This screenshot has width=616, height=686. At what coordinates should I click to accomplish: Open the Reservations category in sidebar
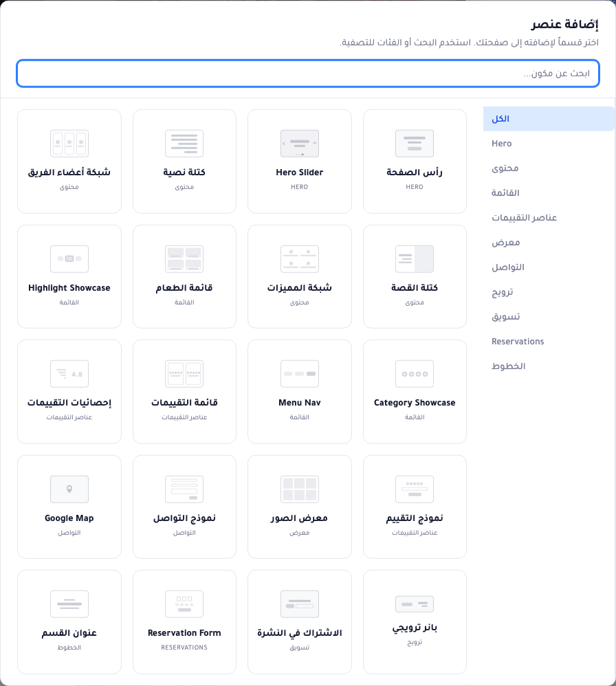[549, 341]
